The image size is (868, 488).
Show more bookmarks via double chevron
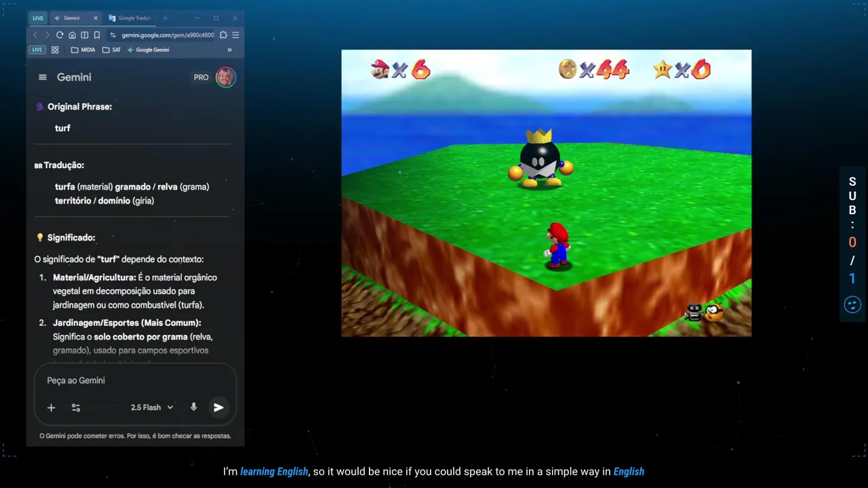(229, 49)
